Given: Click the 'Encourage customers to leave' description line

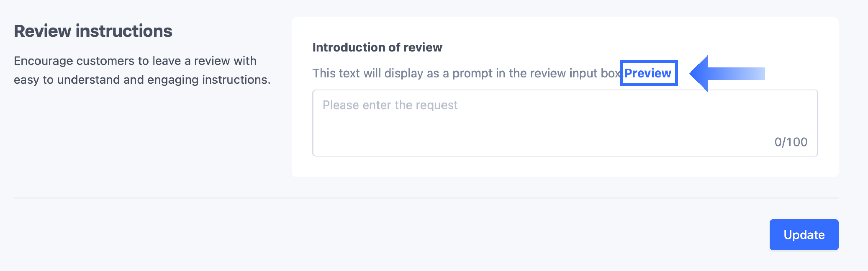Looking at the screenshot, I should [135, 61].
